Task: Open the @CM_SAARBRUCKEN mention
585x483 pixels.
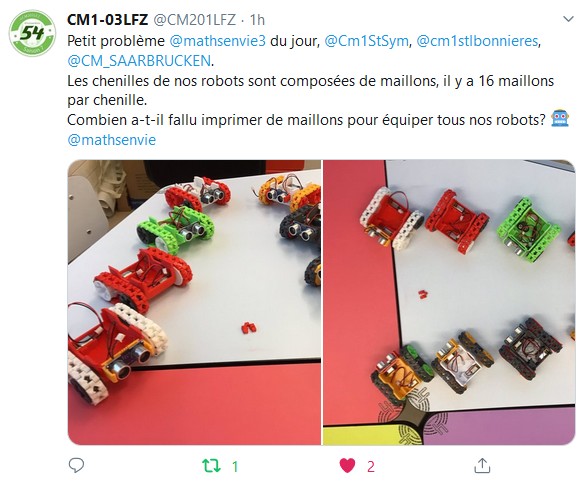Action: click(x=139, y=60)
